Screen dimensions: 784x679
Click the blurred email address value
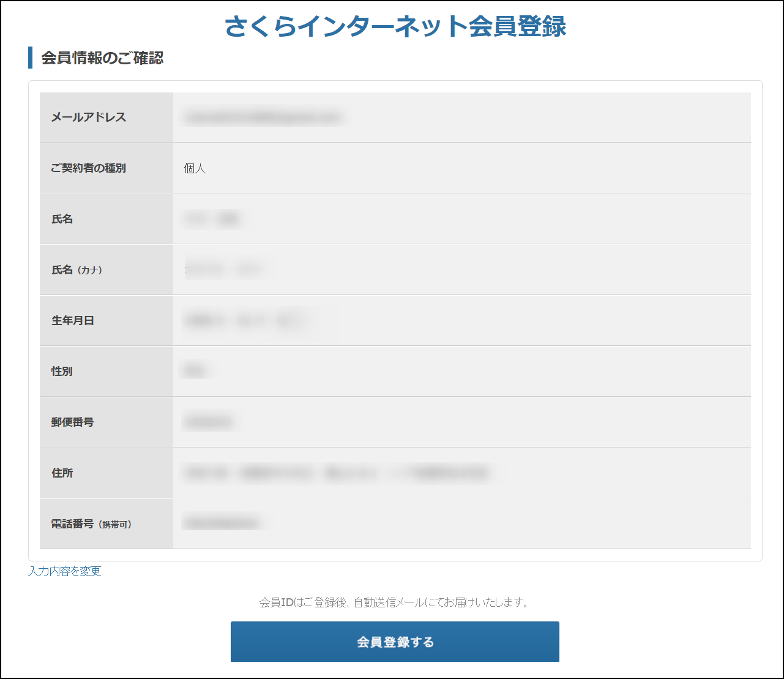coord(263,118)
